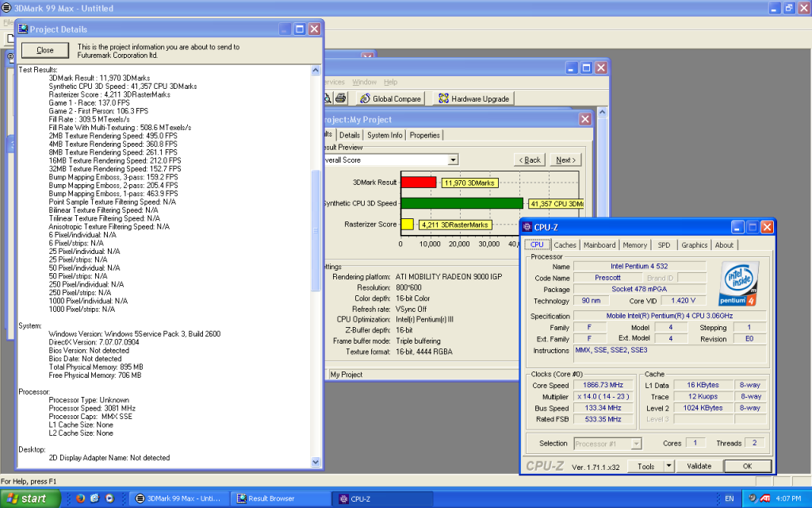
Task: Open the Caches tab in CPU-Z
Action: [x=565, y=244]
